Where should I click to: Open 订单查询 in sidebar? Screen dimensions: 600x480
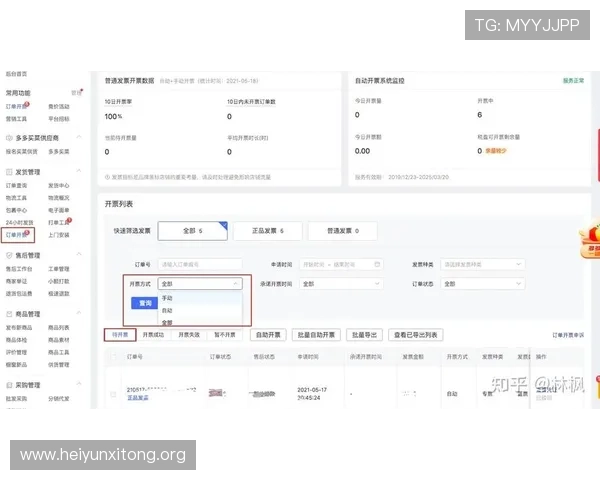tap(16, 185)
